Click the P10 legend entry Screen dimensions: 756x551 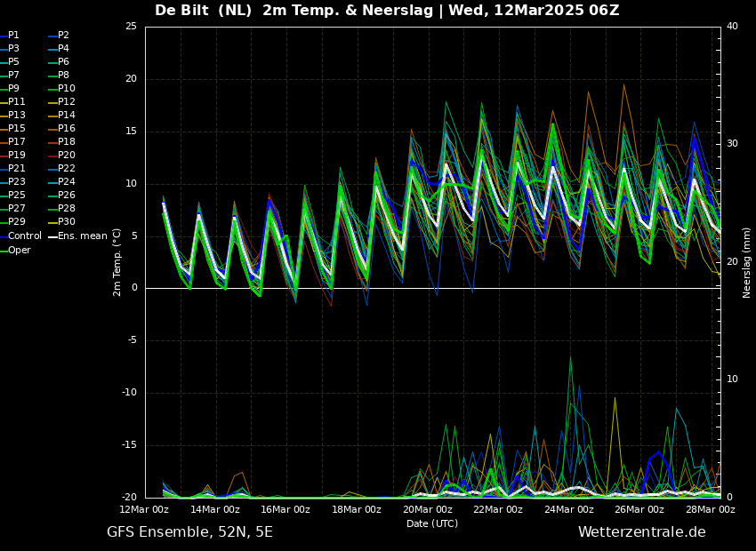pyautogui.click(x=67, y=89)
